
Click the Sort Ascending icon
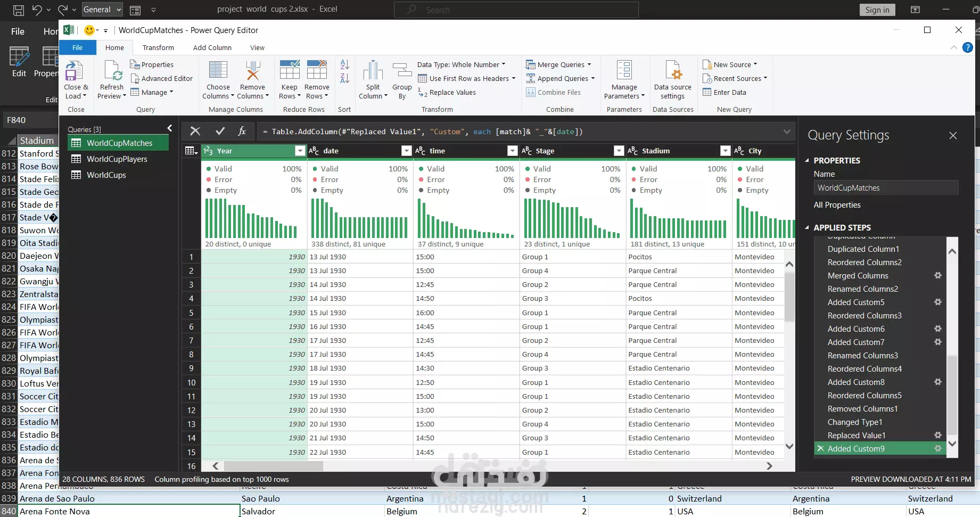344,64
